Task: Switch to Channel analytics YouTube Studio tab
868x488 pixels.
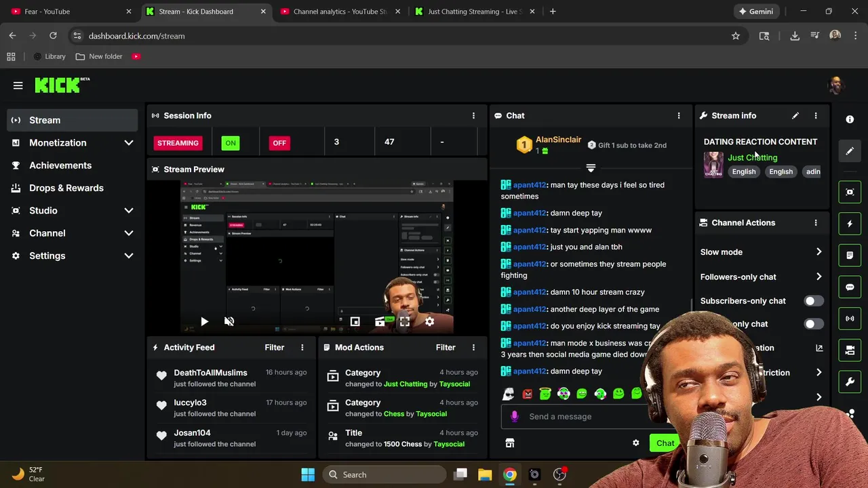Action: [340, 12]
